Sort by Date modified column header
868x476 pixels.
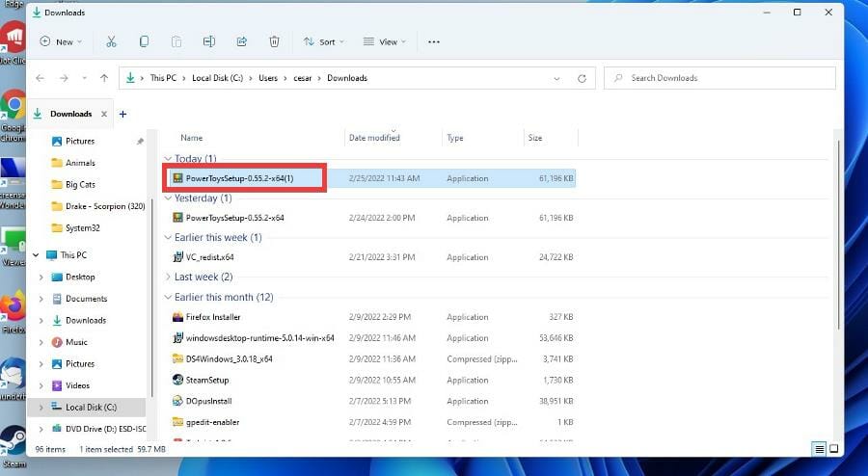tap(374, 138)
